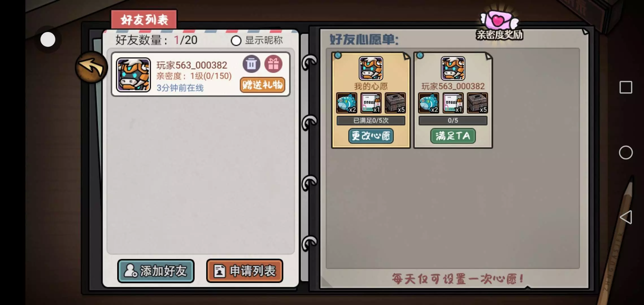The width and height of the screenshot is (644, 305).
Task: Click the 更改心愿 button
Action: pos(371,136)
